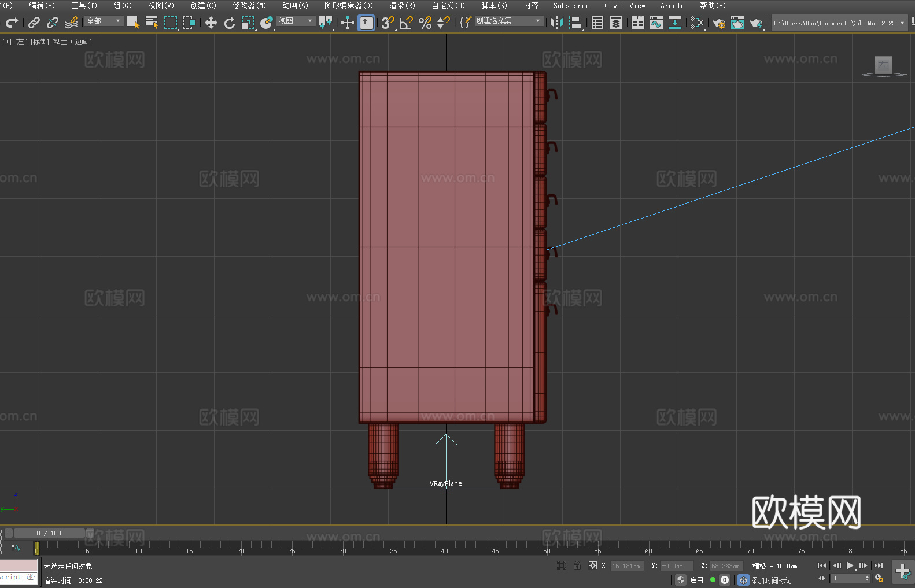Image resolution: width=915 pixels, height=588 pixels.
Task: Toggle the Ribbon display icon
Action: (638, 23)
